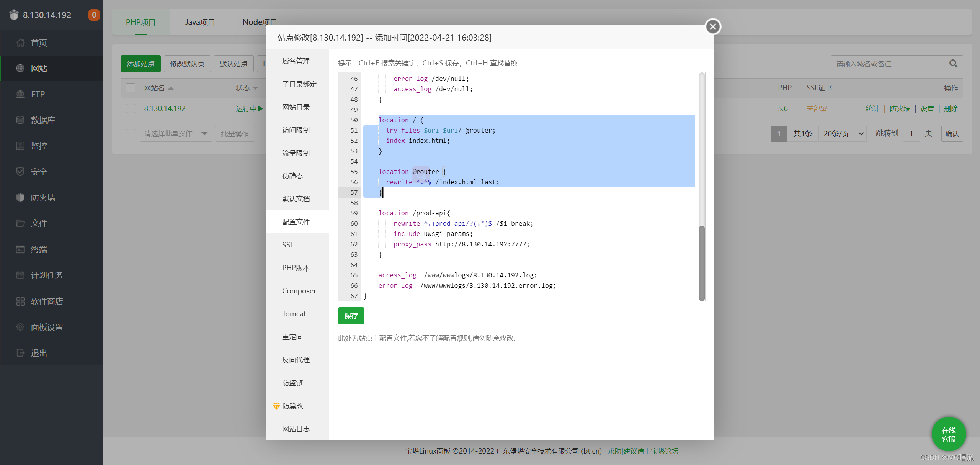Click the home icon in sidebar
The image size is (980, 465).
(x=20, y=43)
